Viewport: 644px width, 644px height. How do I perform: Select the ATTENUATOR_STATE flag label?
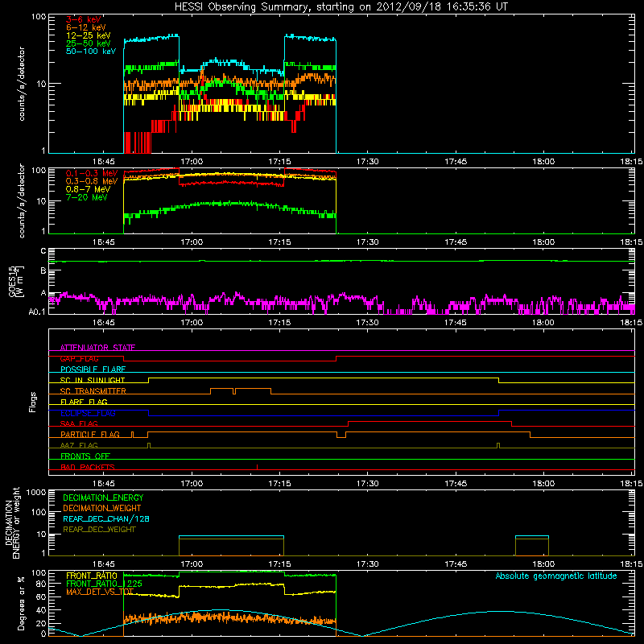[x=97, y=348]
